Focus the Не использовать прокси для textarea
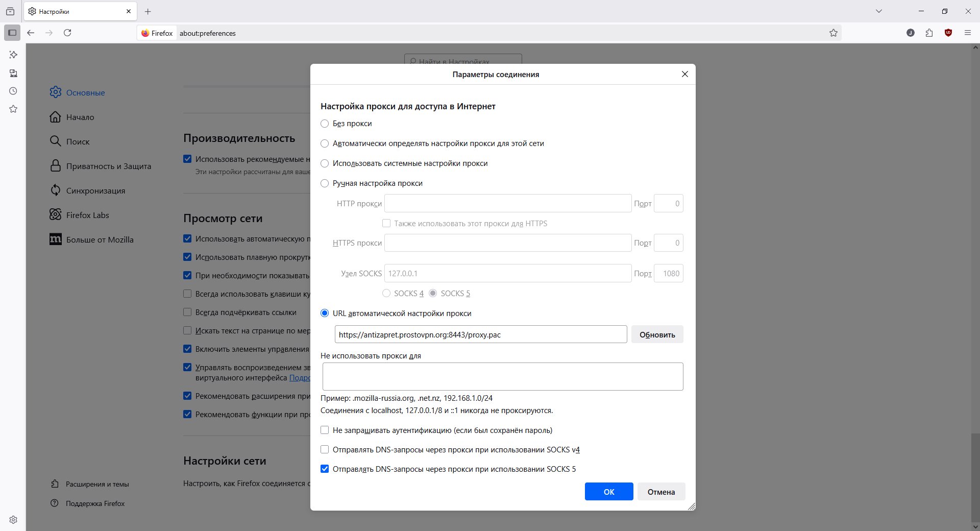This screenshot has width=980, height=531. 503,376
